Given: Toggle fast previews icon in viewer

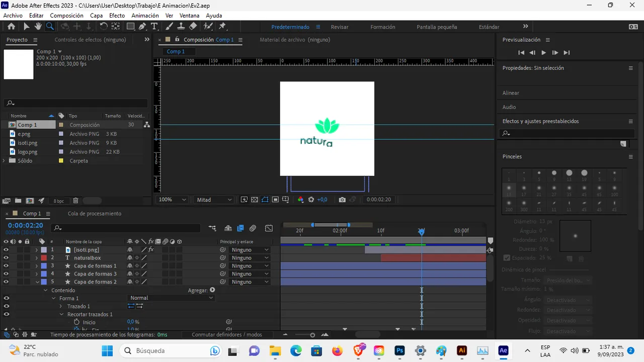Looking at the screenshot, I should pos(244,200).
